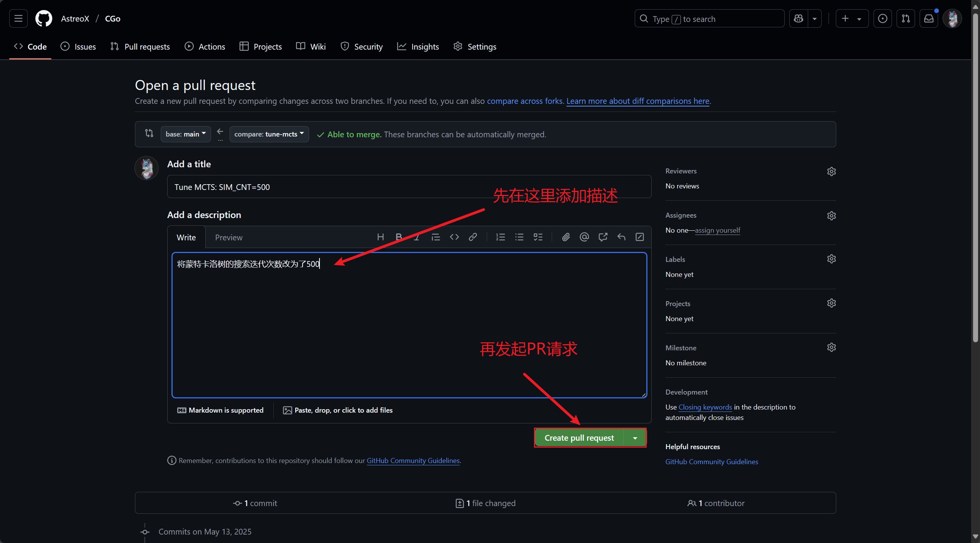Insert an unordered bullet list

coord(519,237)
